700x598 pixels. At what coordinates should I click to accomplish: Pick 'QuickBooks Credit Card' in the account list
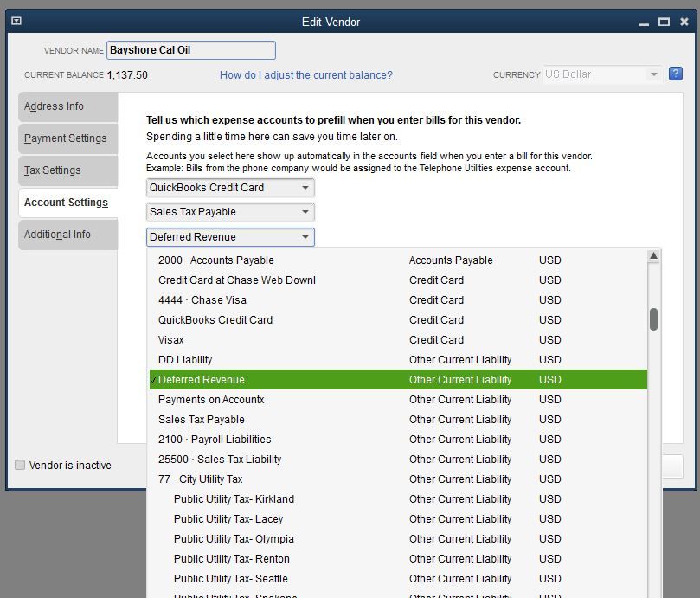point(398,319)
